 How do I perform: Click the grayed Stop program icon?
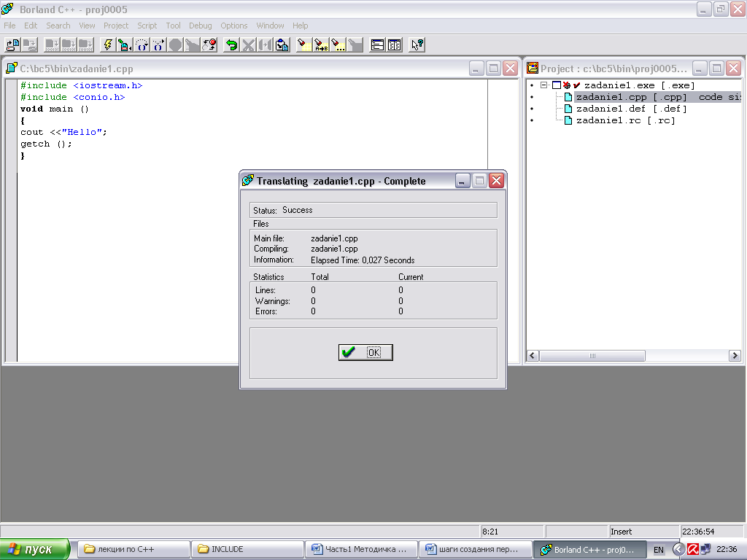[176, 44]
